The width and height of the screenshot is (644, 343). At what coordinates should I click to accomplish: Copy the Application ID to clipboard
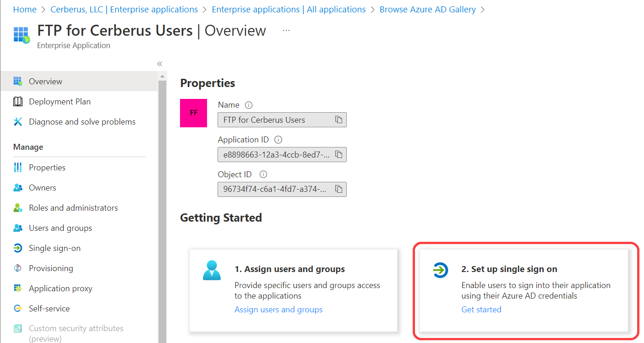338,155
